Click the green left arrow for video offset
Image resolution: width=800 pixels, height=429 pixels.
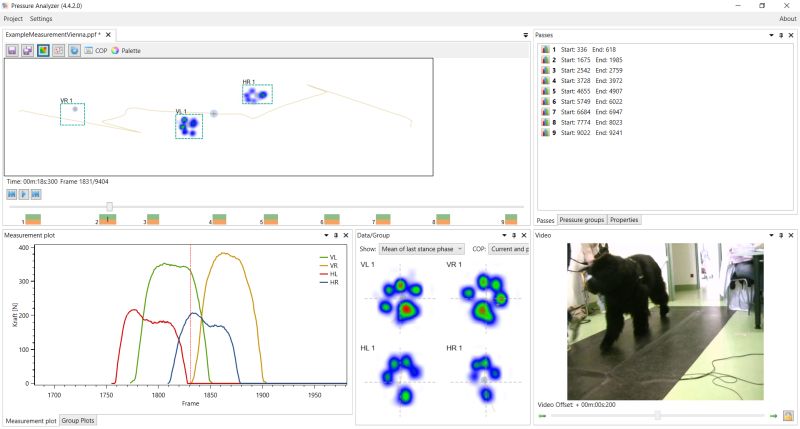tap(542, 415)
